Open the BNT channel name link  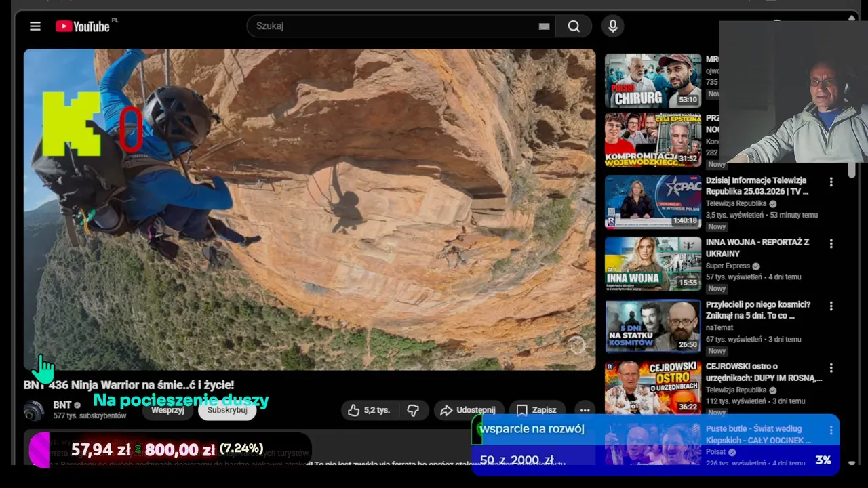(x=62, y=405)
